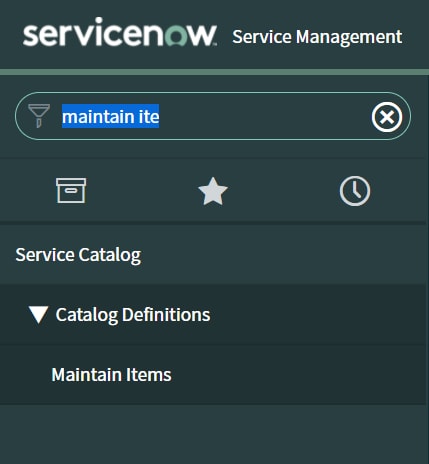Toggle the Catalog Definitions group closed
The image size is (429, 464).
click(x=38, y=315)
